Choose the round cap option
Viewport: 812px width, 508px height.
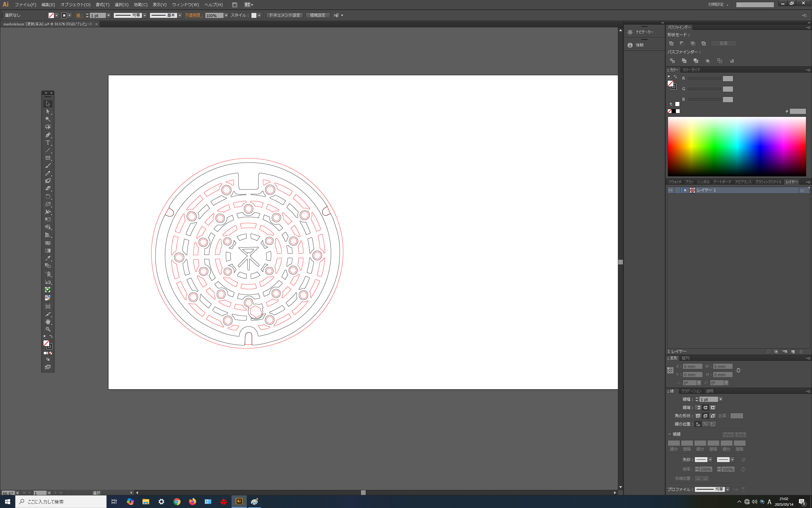pos(705,408)
